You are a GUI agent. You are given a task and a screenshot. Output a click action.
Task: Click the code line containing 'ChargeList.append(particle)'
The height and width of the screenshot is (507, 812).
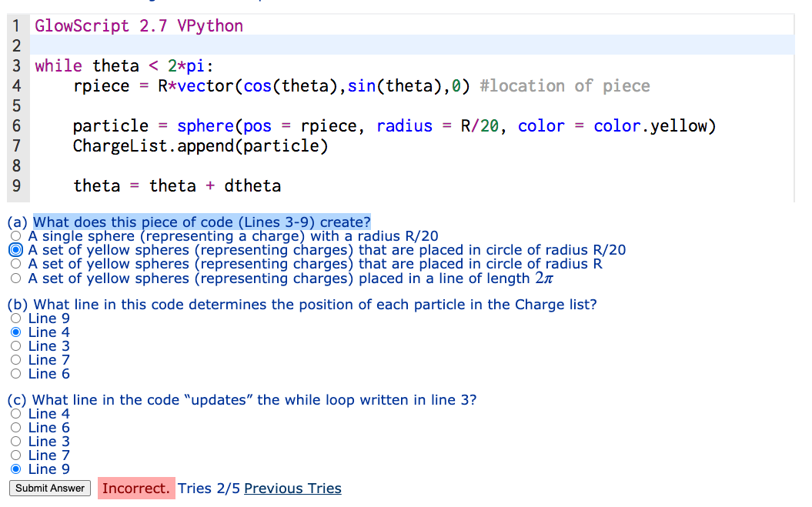200,145
